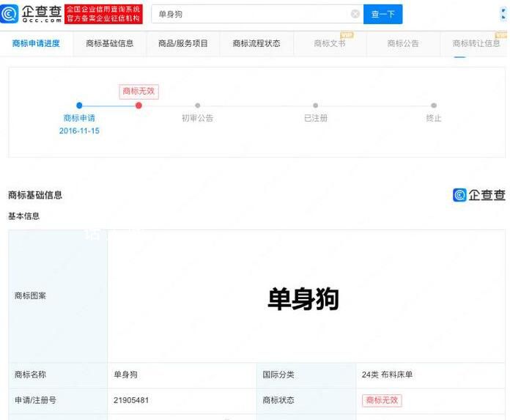Click the 单身狗 trademark image

[x=303, y=298]
